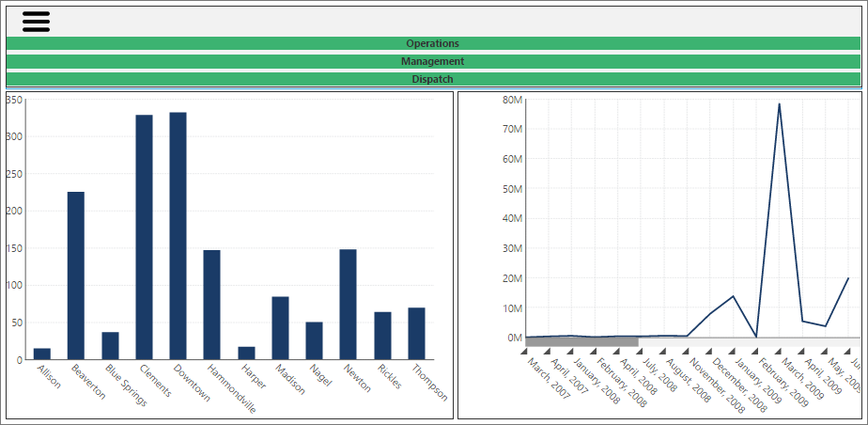Click the line chart peak at February 2009
Viewport: 868px width, 425px height.
pyautogui.click(x=779, y=104)
